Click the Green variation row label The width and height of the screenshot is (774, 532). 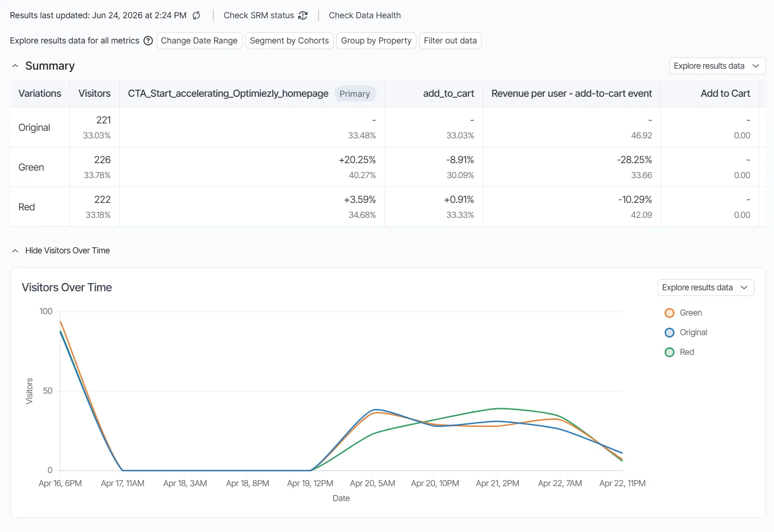(31, 167)
